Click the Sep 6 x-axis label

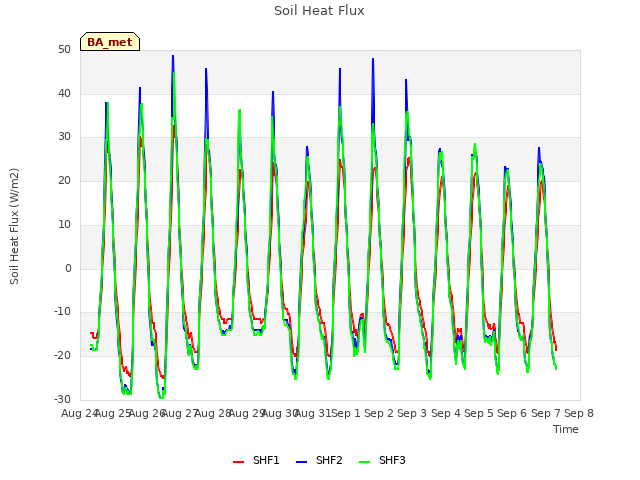[x=512, y=413]
